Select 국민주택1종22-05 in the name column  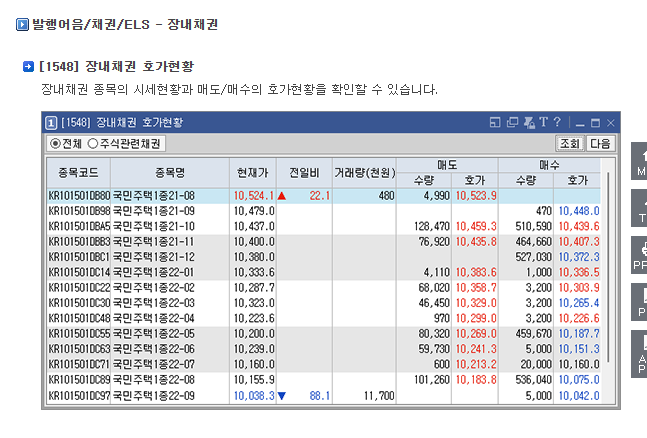coord(154,334)
